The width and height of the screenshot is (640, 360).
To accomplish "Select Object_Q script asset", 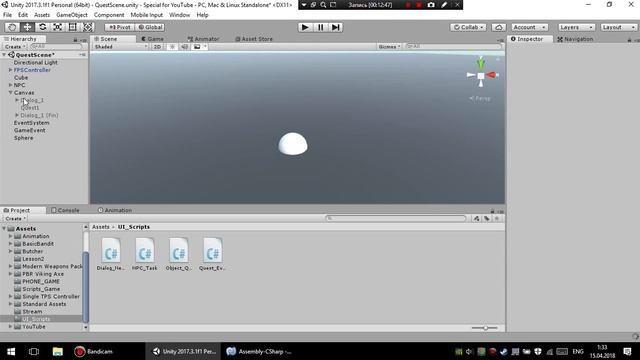I will [x=179, y=254].
